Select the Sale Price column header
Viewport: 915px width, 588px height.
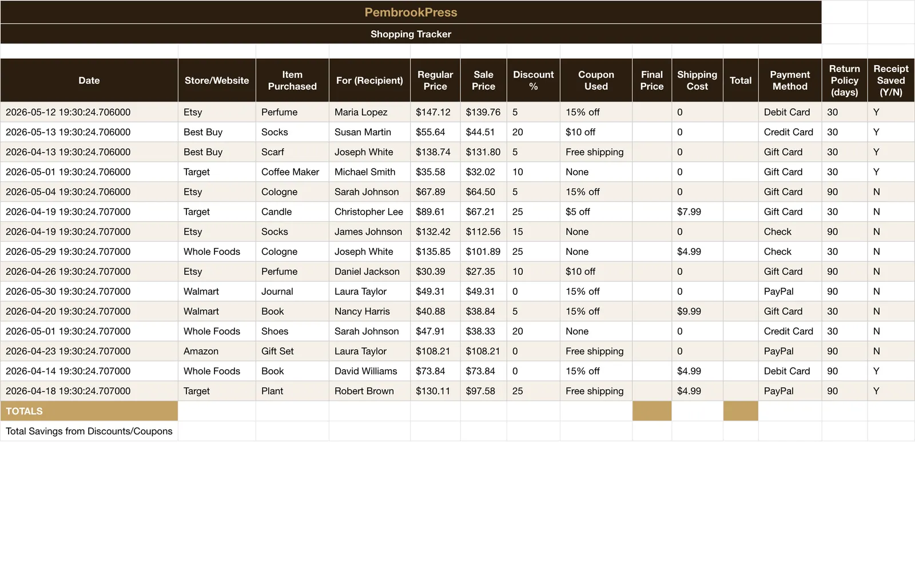pos(483,81)
